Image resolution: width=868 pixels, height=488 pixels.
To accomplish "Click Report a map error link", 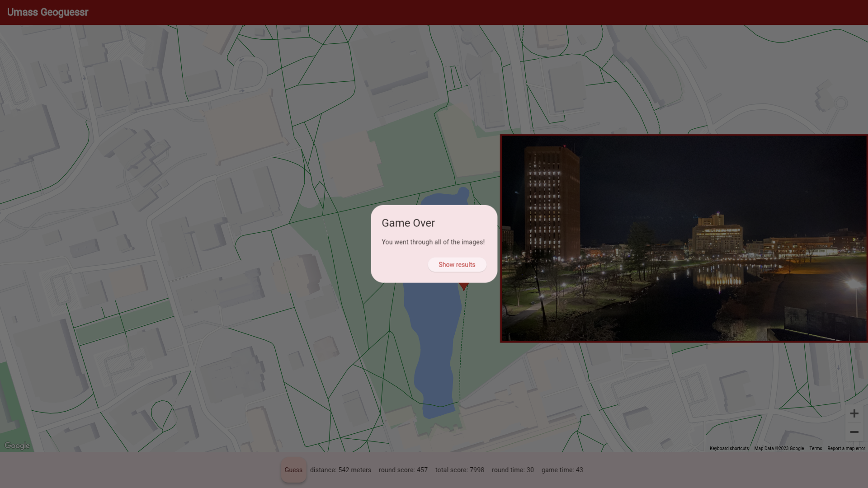I will (846, 448).
